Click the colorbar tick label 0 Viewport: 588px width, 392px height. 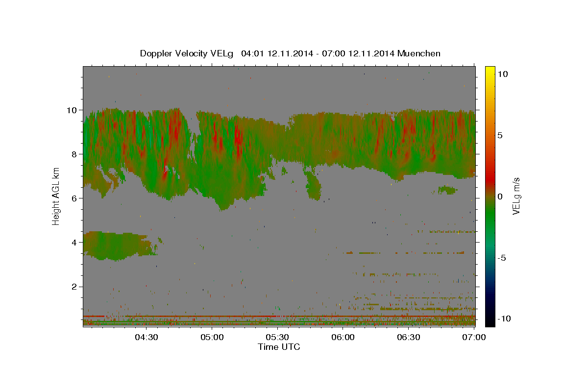[500, 196]
